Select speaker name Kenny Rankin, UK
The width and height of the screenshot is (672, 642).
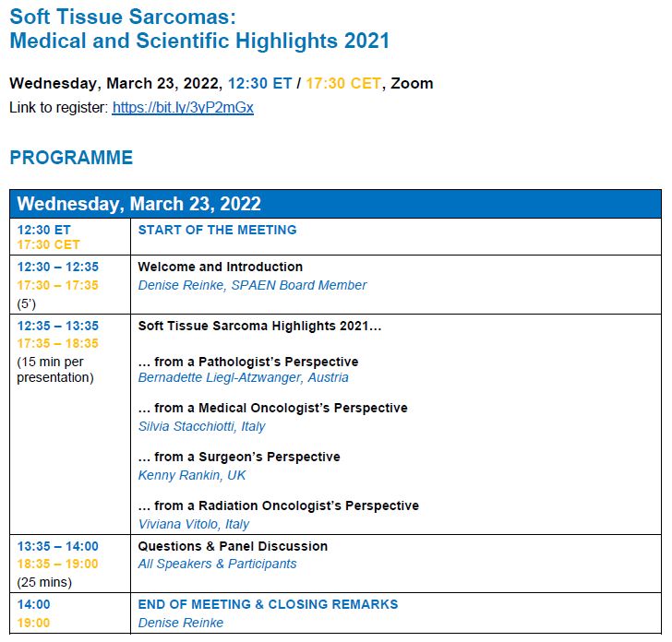(x=192, y=475)
